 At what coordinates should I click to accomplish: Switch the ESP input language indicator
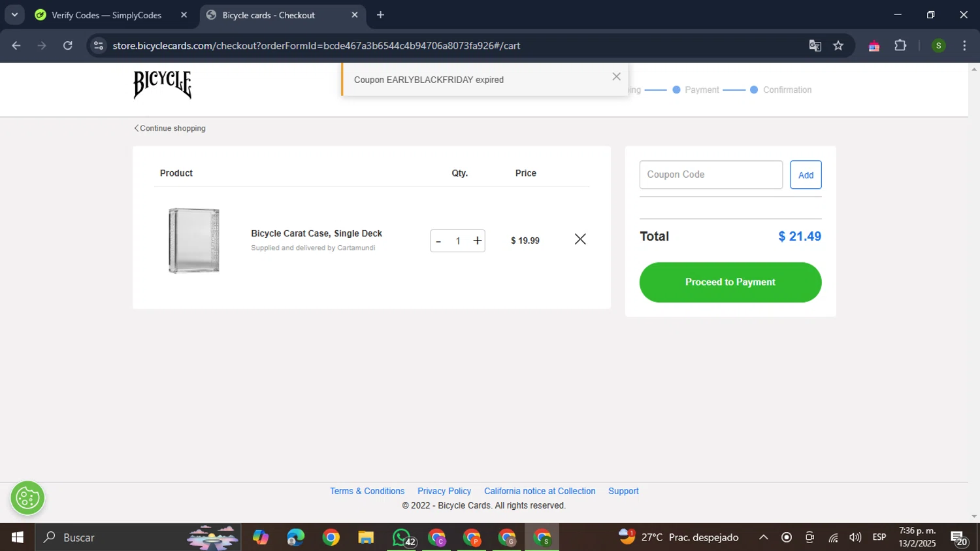(879, 537)
